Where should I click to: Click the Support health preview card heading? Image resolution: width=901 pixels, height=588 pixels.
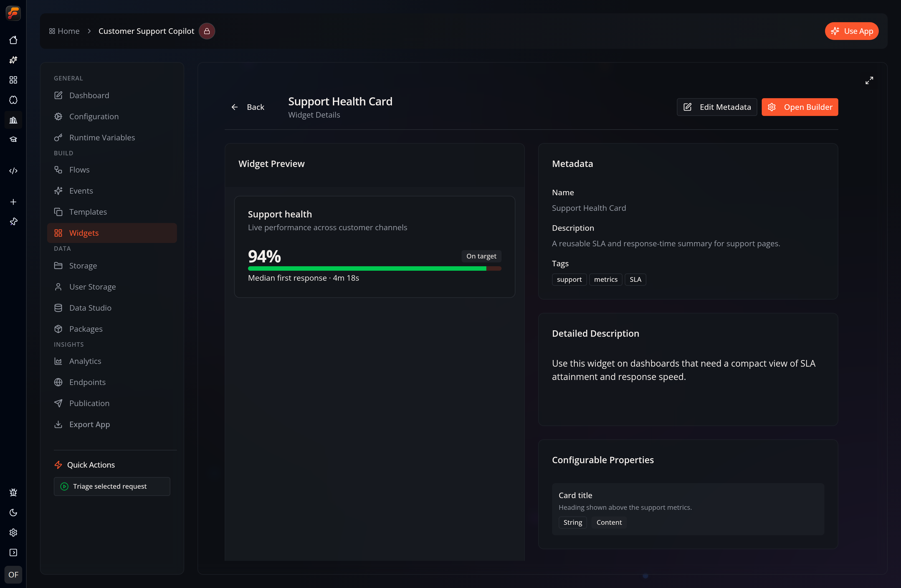tap(280, 214)
